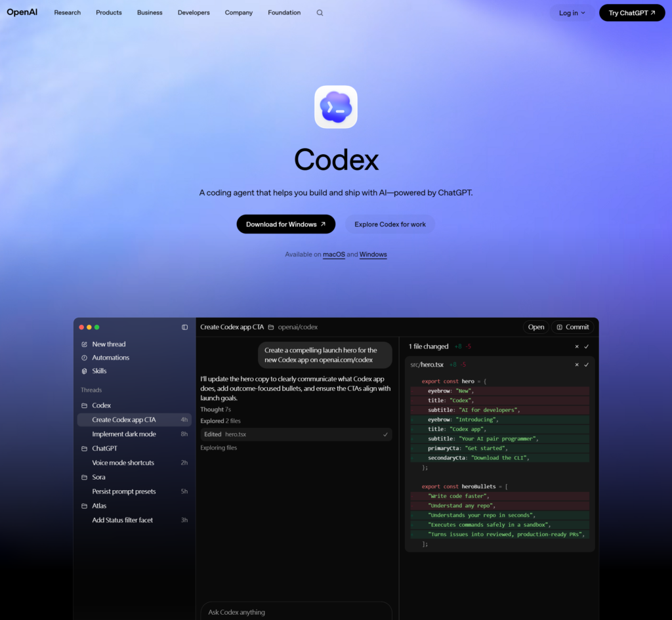The height and width of the screenshot is (620, 672).
Task: Click the src/hero.tsx file name header
Action: pos(427,365)
